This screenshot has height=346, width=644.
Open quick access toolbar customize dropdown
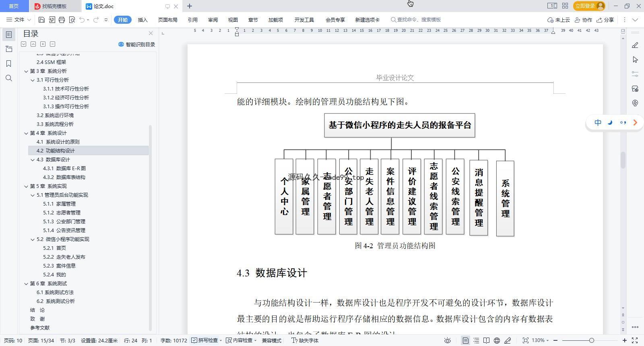tap(106, 20)
